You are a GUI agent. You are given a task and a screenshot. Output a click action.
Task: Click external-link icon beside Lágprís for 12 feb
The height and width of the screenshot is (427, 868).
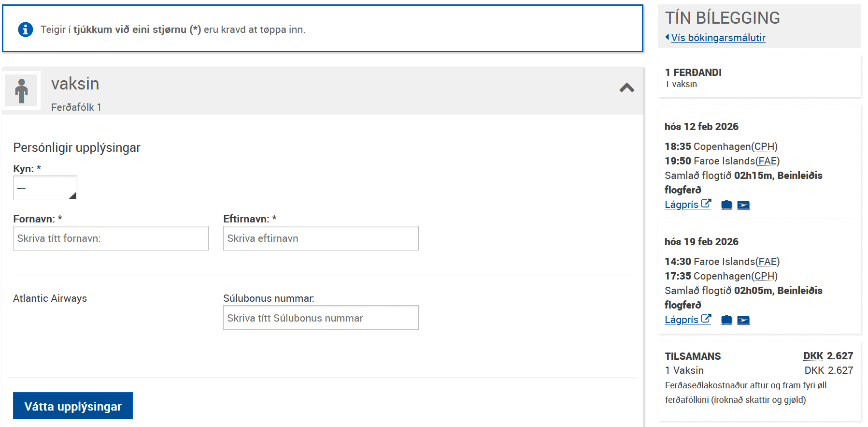pos(706,204)
